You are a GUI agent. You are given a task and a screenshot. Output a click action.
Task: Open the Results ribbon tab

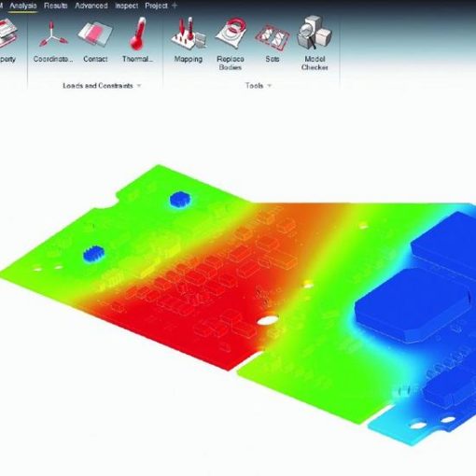(56, 6)
